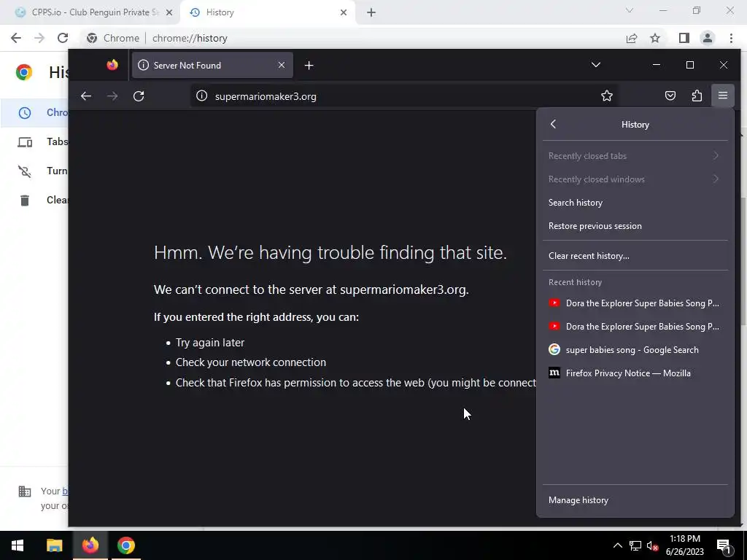Show site info icon in Firefox address bar
This screenshot has width=747, height=560.
(x=202, y=96)
